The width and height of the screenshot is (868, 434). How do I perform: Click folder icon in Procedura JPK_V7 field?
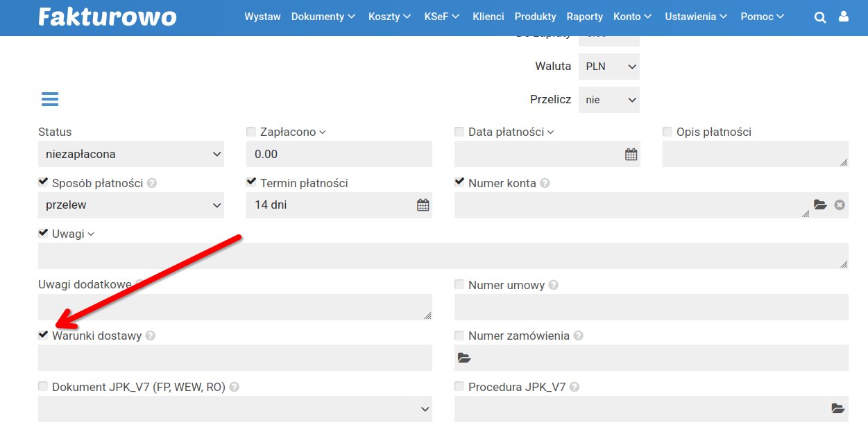(837, 408)
